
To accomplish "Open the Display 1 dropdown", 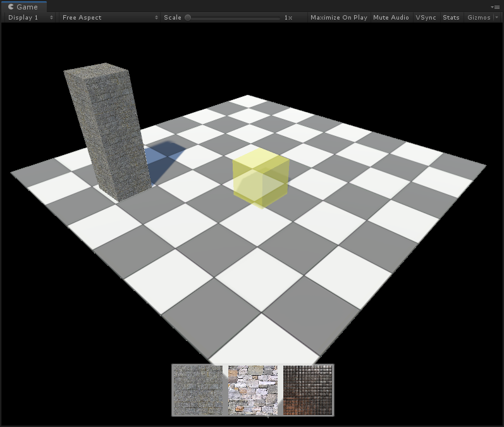I will [30, 17].
